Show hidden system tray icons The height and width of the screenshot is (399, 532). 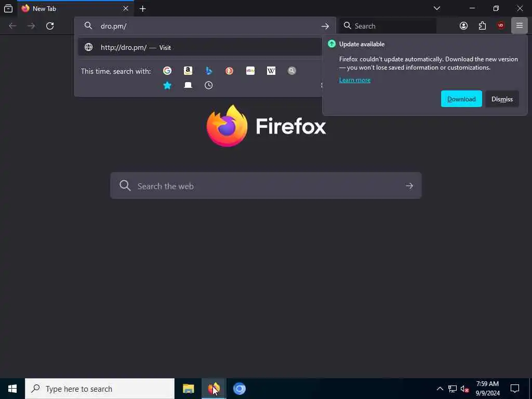pos(440,389)
